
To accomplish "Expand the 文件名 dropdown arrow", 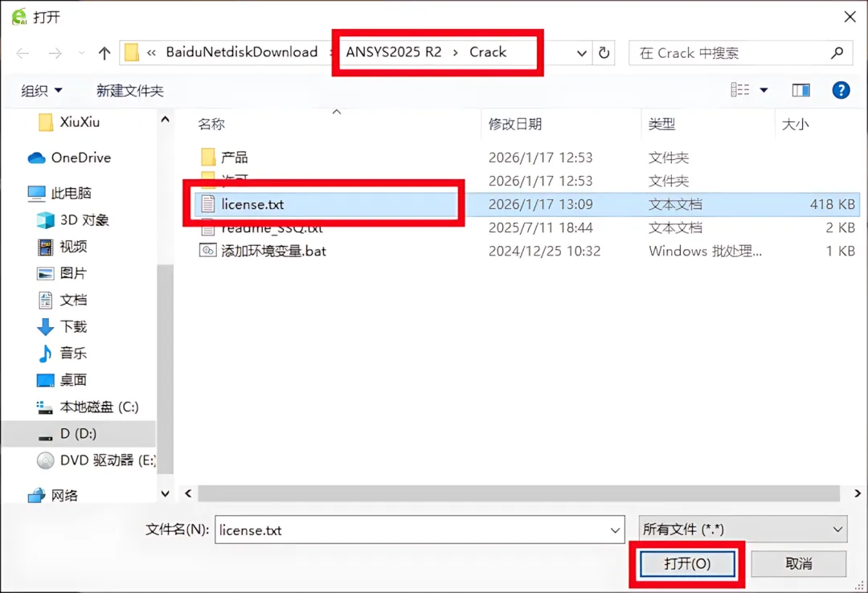I will tap(615, 530).
